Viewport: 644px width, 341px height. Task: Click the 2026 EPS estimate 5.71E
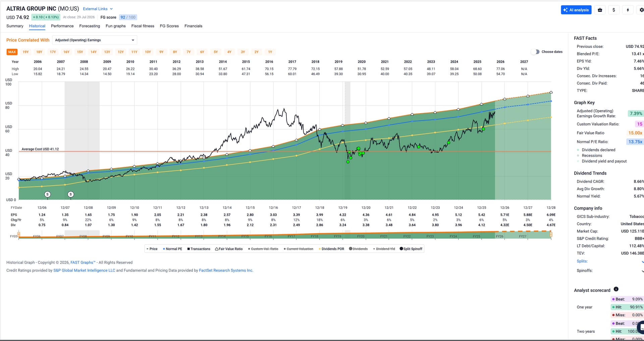click(x=505, y=215)
